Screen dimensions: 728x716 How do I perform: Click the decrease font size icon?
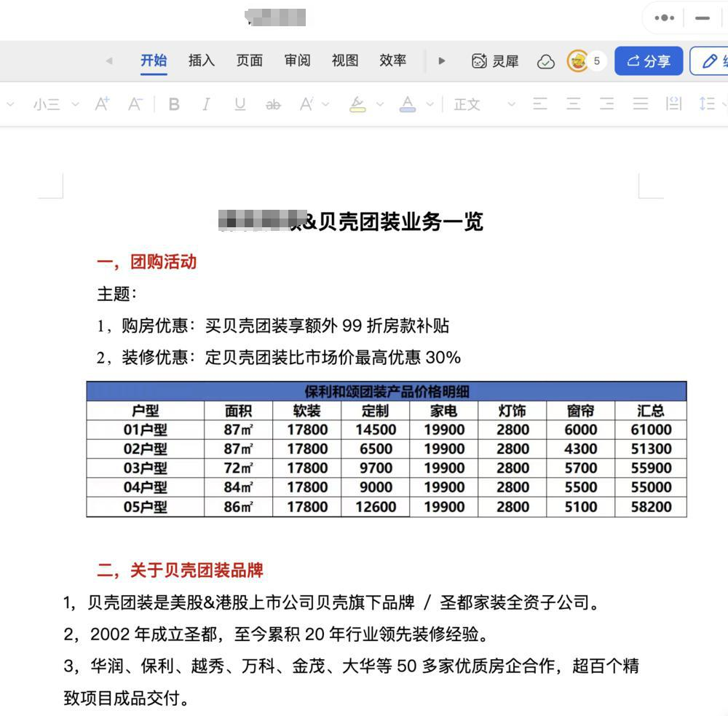135,104
